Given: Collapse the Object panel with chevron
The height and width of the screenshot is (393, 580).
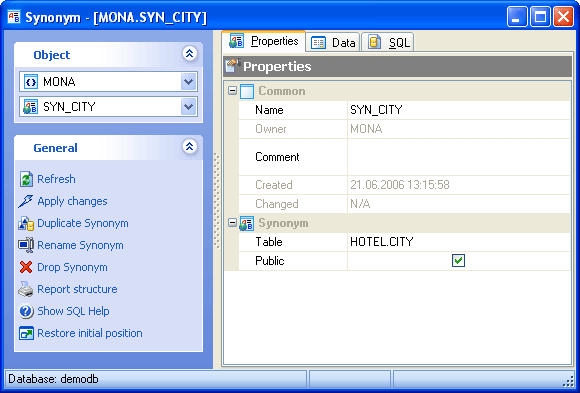Looking at the screenshot, I should click(x=189, y=54).
